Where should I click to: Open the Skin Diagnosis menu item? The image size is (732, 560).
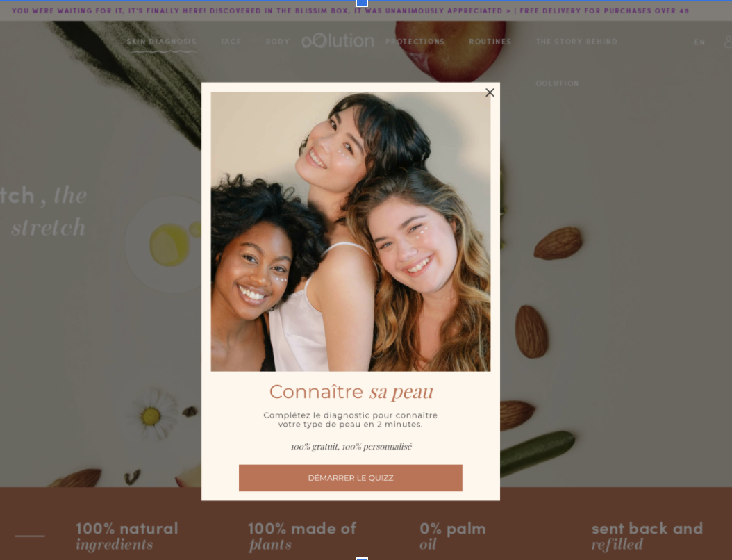[162, 42]
